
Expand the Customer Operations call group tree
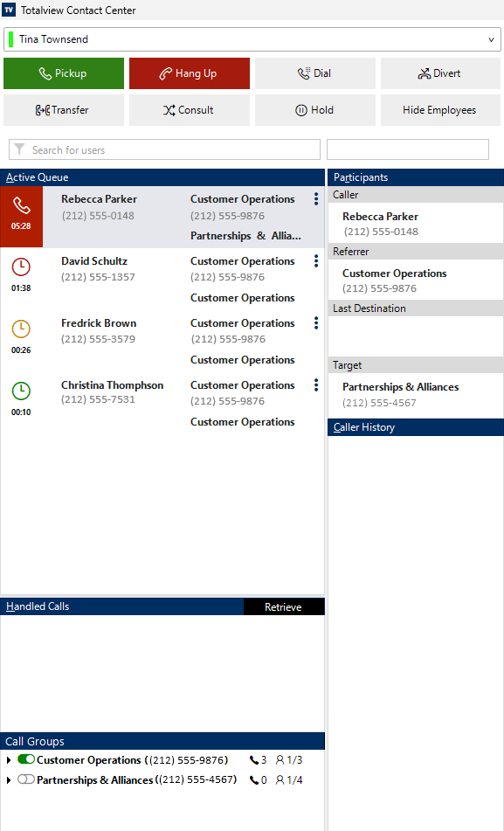coord(9,760)
